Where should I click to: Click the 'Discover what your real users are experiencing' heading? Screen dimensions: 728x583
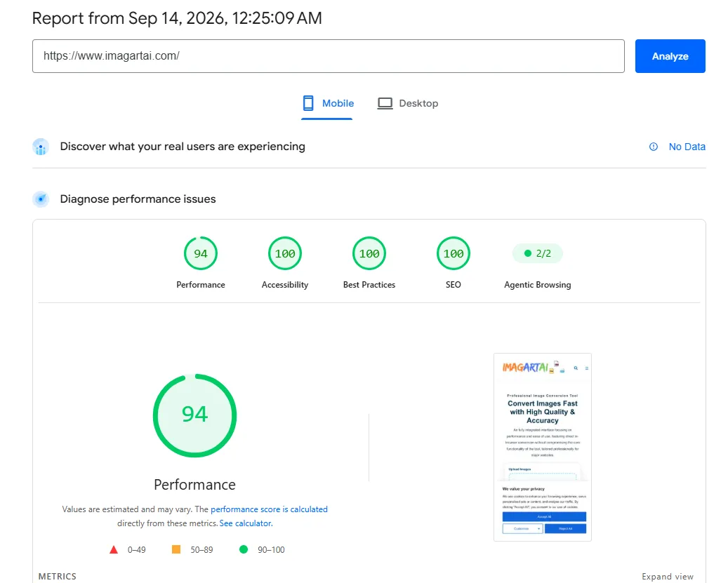183,147
